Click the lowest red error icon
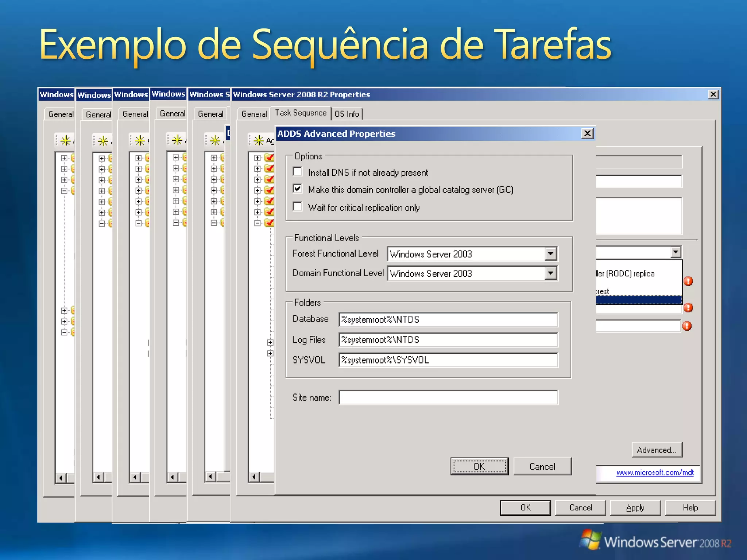The image size is (747, 560). 687,326
